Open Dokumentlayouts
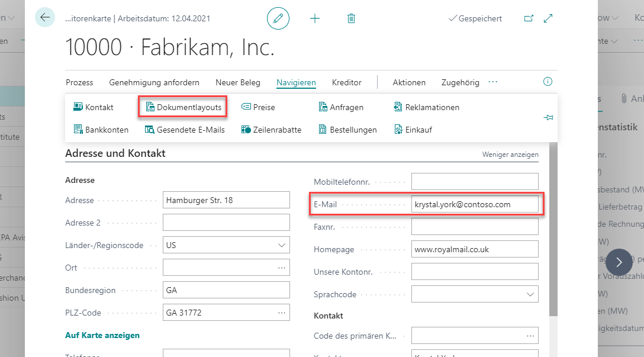This screenshot has height=357, width=644. point(183,107)
